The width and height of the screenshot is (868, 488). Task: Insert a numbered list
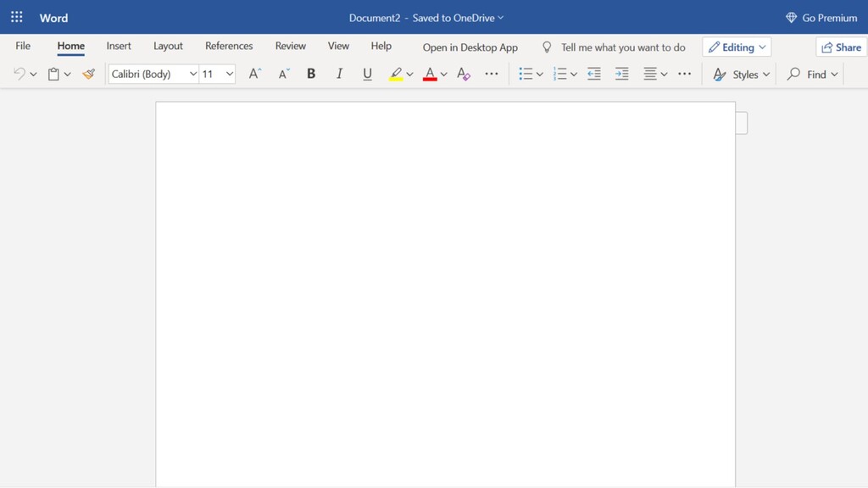pyautogui.click(x=559, y=74)
